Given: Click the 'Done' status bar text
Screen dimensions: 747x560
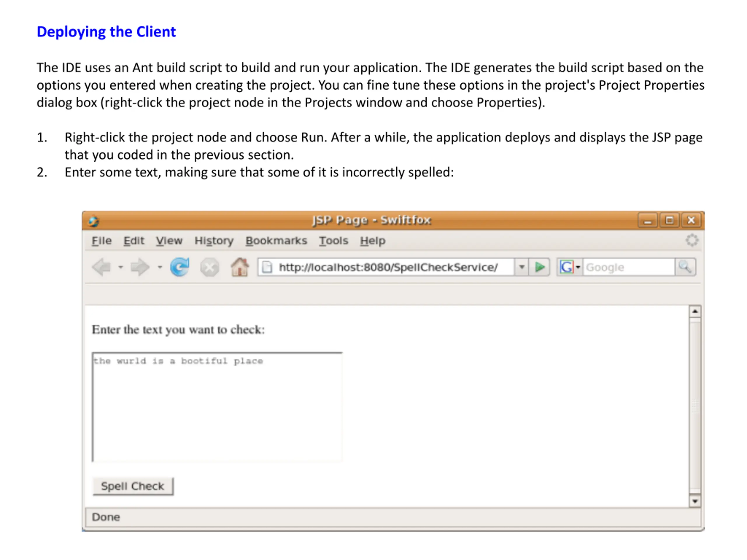Looking at the screenshot, I should tap(106, 517).
